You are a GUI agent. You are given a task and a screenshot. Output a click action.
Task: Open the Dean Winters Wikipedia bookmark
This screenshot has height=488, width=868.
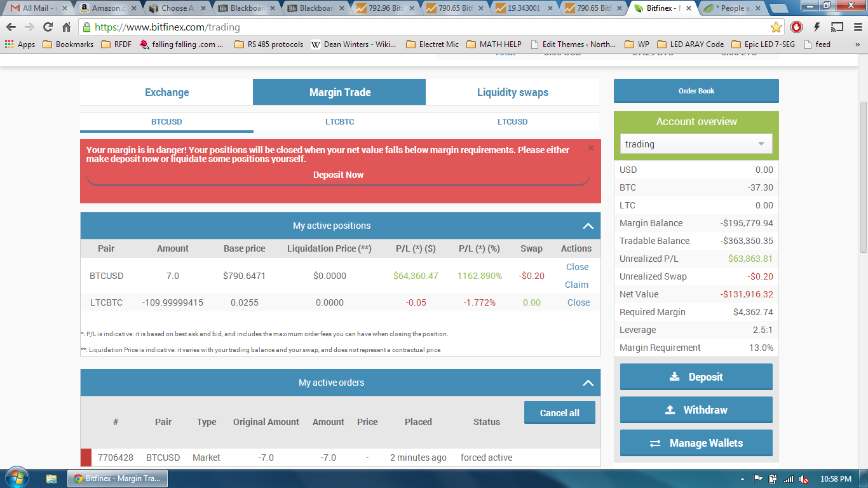[353, 44]
